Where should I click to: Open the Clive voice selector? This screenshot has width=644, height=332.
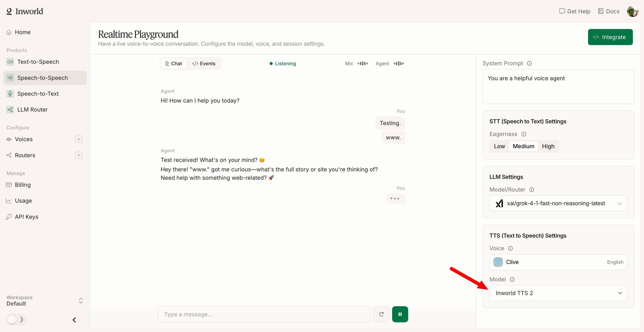pos(558,262)
